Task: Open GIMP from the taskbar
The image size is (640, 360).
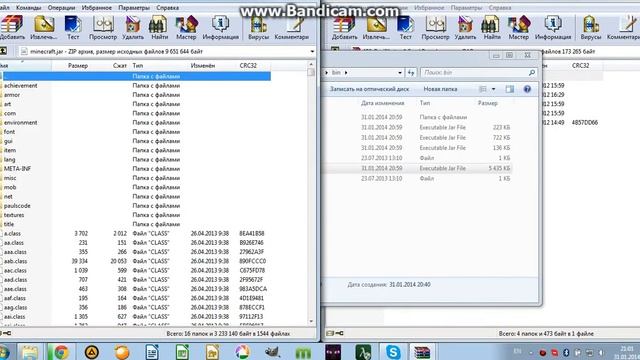Action: pyautogui.click(x=272, y=352)
